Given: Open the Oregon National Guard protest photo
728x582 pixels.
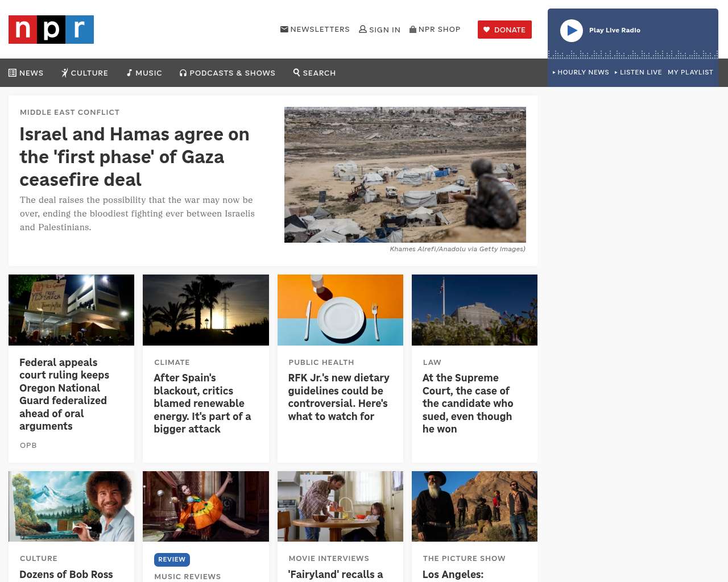Looking at the screenshot, I should coord(72,310).
